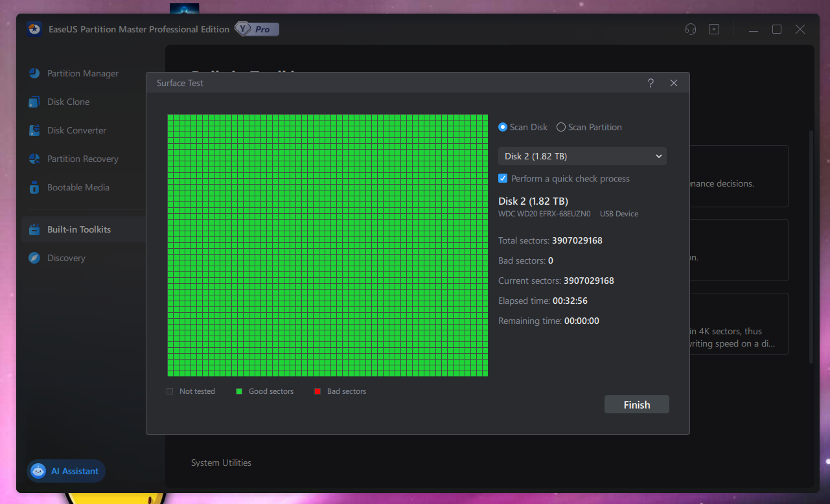830x504 pixels.
Task: Maximize the EaseUS window
Action: click(x=777, y=29)
